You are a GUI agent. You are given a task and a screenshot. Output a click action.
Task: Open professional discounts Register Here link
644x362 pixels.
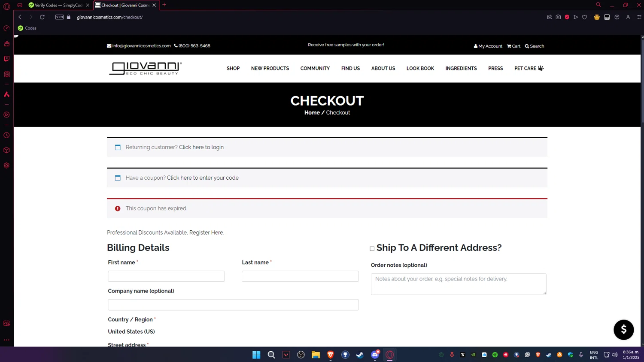[206, 232]
